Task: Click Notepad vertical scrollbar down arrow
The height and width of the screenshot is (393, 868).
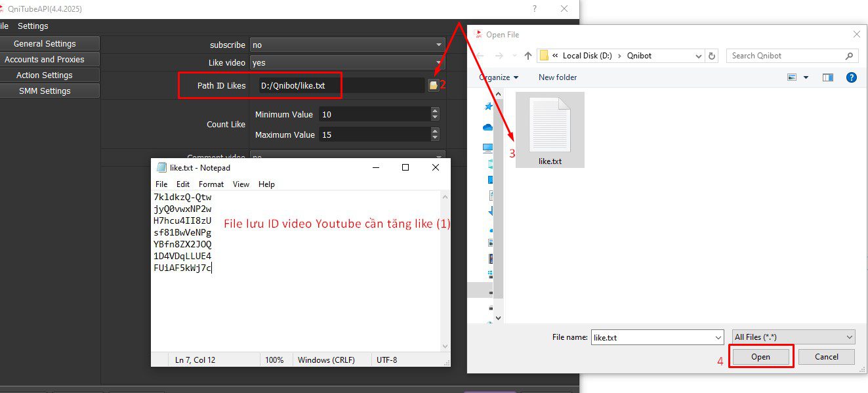Action: pos(445,346)
